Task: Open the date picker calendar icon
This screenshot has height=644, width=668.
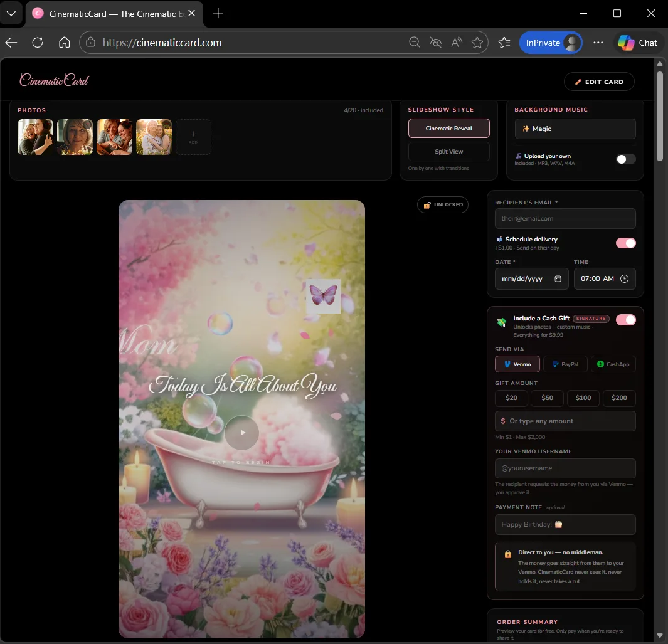Action: pyautogui.click(x=558, y=279)
